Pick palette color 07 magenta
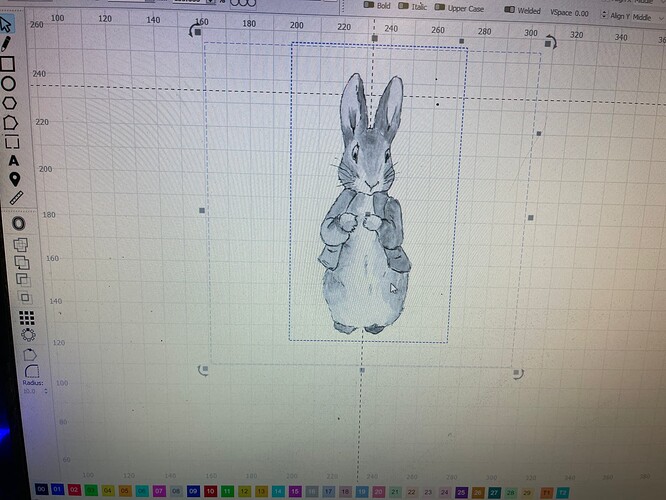This screenshot has width=666, height=500. point(159,491)
